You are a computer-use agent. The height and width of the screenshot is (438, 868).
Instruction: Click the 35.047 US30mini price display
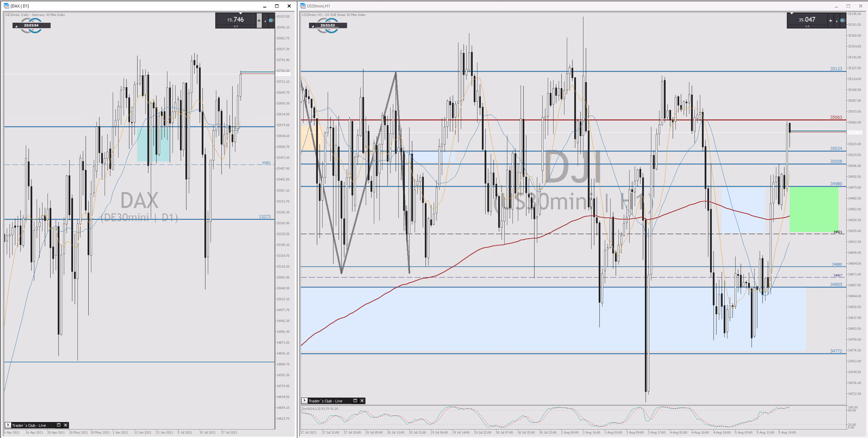tap(807, 20)
